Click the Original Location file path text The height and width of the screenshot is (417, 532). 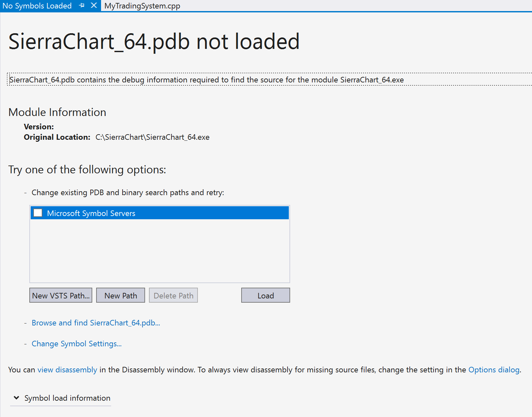153,137
